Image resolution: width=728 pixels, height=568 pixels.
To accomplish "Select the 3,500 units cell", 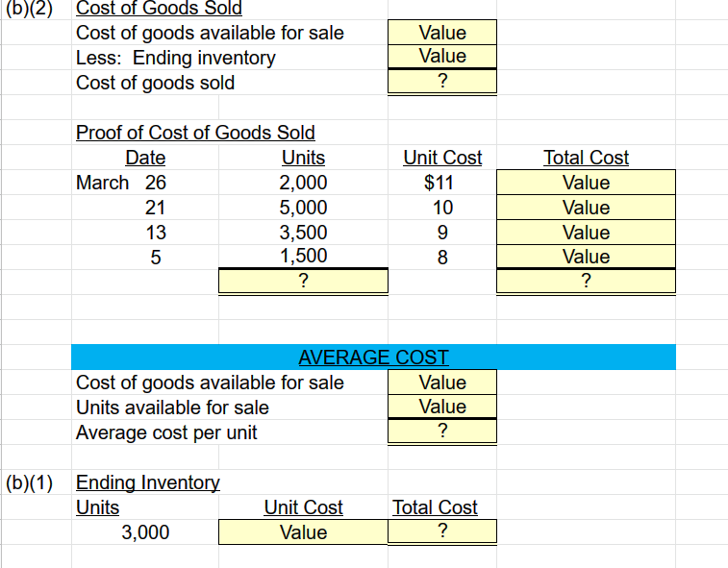I will coord(303,233).
